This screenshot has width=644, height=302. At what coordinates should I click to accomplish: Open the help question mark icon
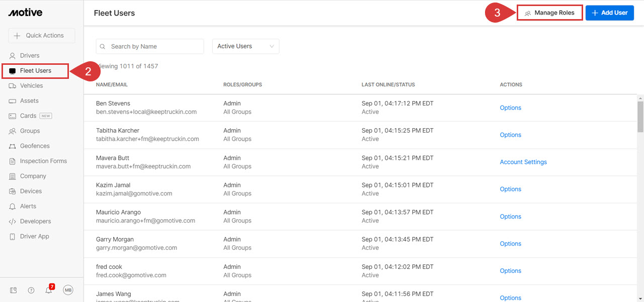[x=31, y=290]
